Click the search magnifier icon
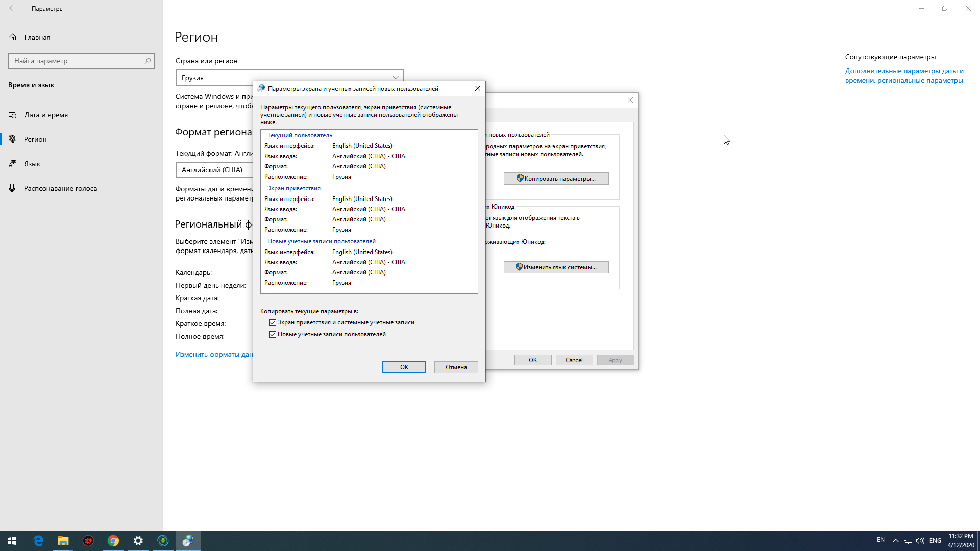The width and height of the screenshot is (980, 551). [x=148, y=61]
